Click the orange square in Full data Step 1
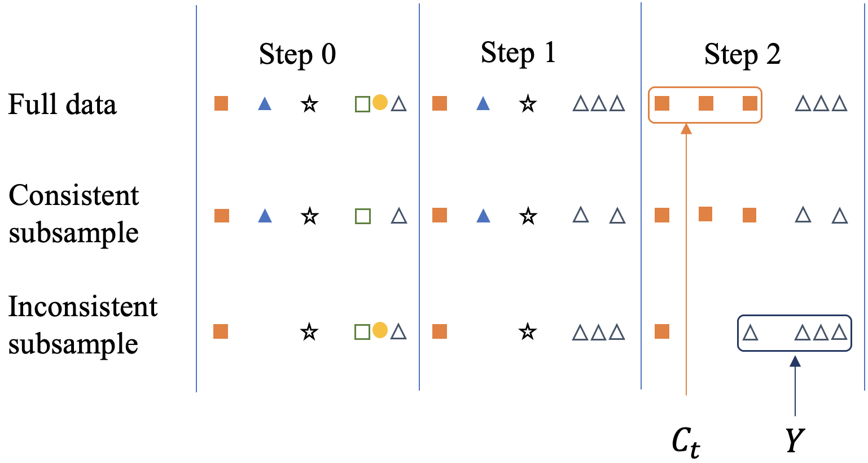The height and width of the screenshot is (463, 868). [440, 103]
